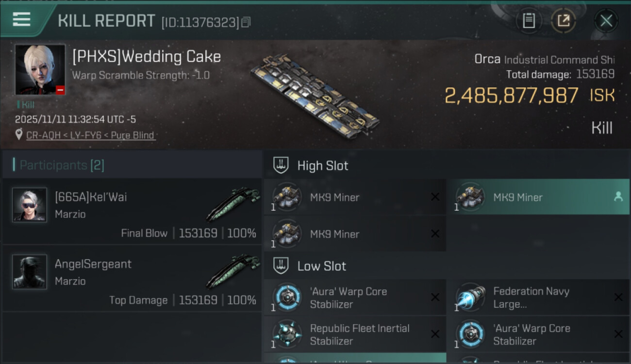Open Wedding Cake's character portrait
The image size is (631, 364).
40,69
